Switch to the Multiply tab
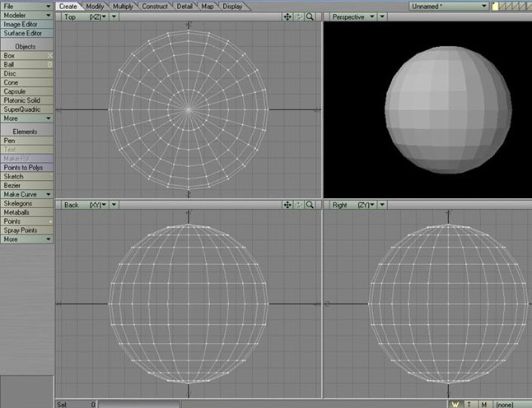532x408 pixels. [x=123, y=6]
